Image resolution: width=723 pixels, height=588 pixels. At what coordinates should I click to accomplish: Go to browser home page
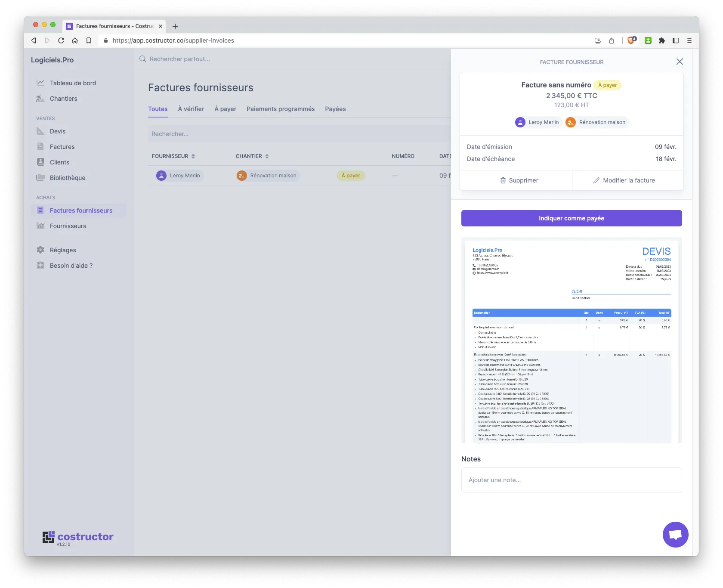75,40
